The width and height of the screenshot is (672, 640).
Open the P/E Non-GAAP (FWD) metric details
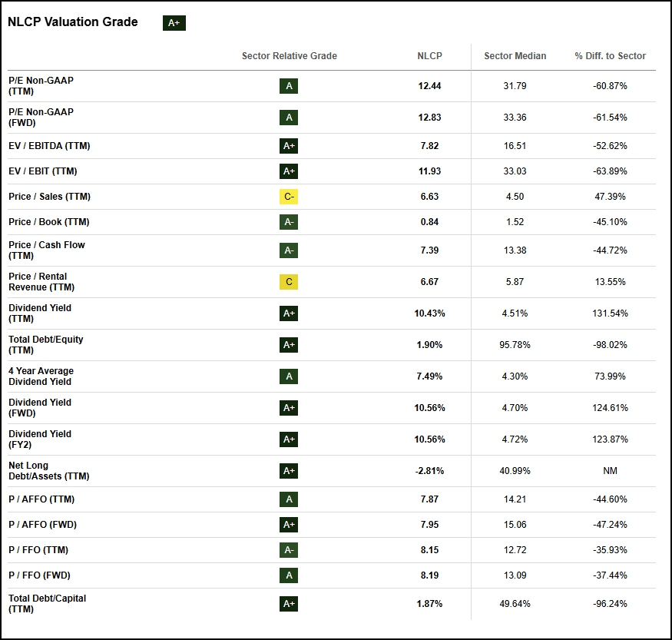pos(40,117)
